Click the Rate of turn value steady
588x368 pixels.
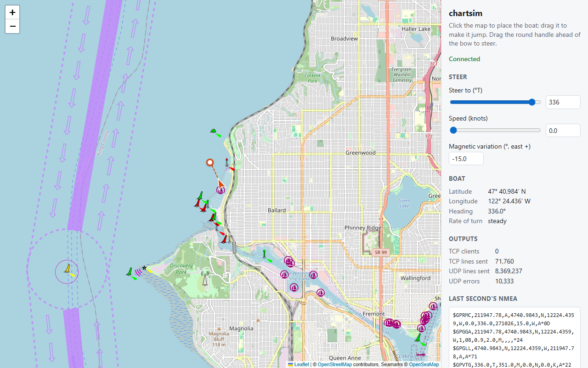pyautogui.click(x=497, y=221)
